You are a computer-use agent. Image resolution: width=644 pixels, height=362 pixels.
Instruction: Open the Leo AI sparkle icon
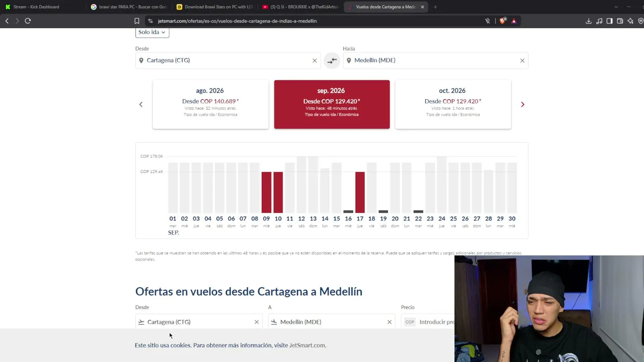[x=630, y=21]
